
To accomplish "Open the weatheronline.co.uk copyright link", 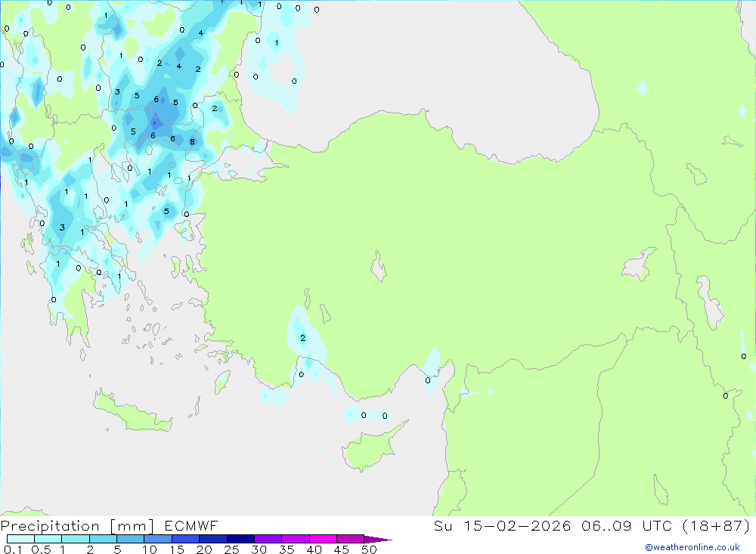I will click(x=692, y=547).
